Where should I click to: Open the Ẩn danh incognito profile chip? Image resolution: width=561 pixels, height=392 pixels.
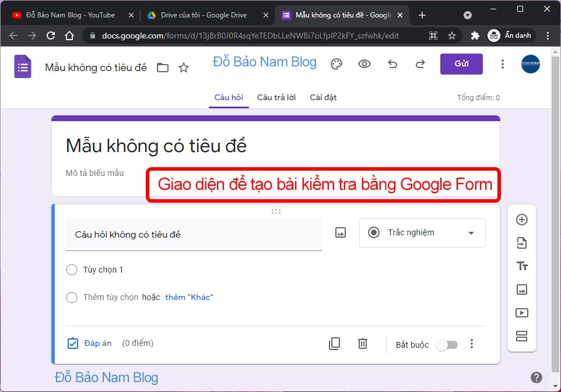(x=510, y=36)
